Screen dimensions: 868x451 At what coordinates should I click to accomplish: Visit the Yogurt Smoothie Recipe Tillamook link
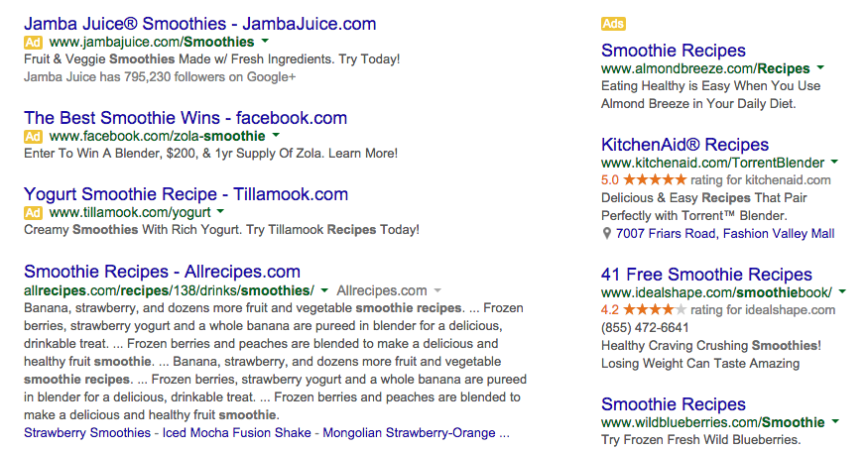186,194
